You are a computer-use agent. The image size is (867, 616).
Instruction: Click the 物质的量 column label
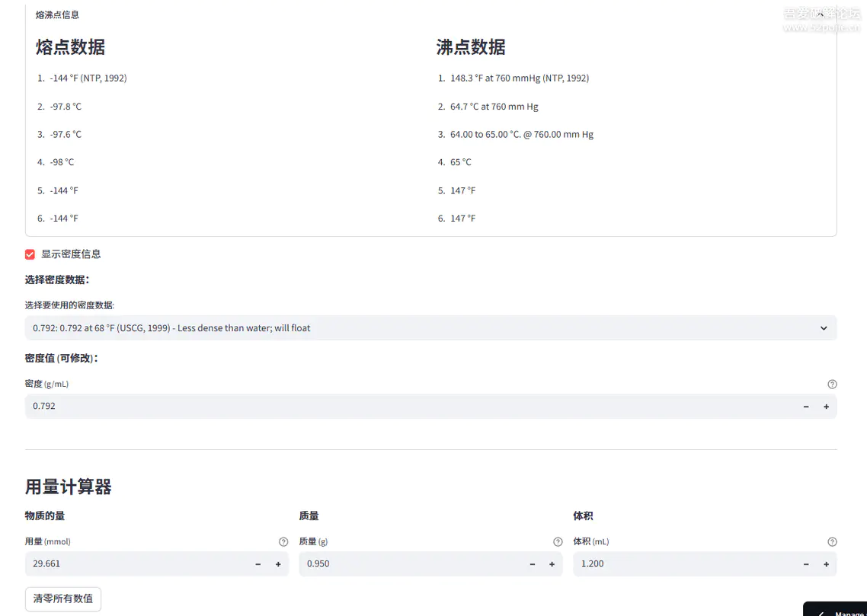tap(45, 515)
